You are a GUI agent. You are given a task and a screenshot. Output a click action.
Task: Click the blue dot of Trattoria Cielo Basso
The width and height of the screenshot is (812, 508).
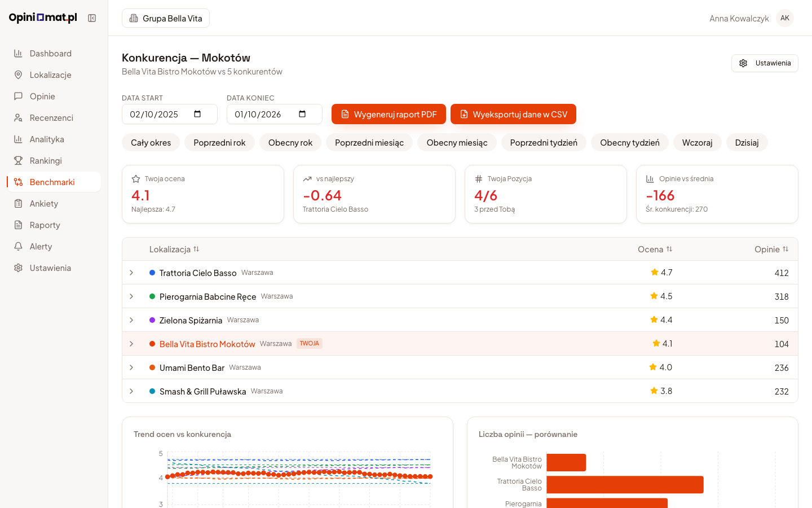click(x=152, y=273)
